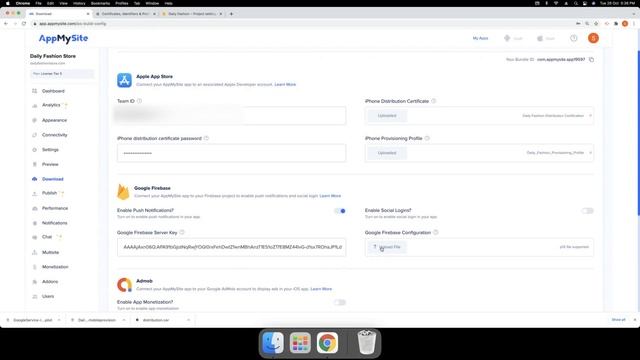Turn on Enable Social Logins toggle
This screenshot has height=360, width=640.
click(x=587, y=211)
